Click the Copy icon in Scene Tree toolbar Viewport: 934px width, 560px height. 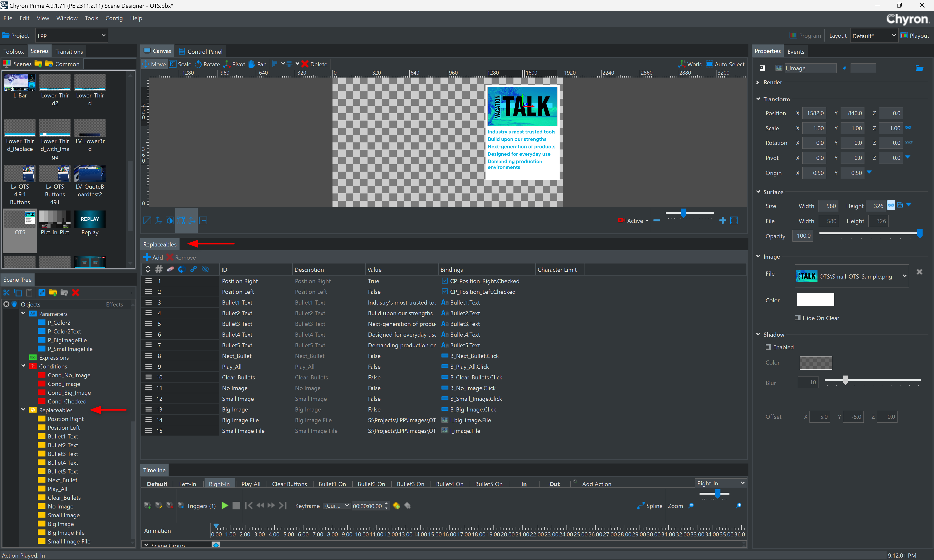click(18, 292)
